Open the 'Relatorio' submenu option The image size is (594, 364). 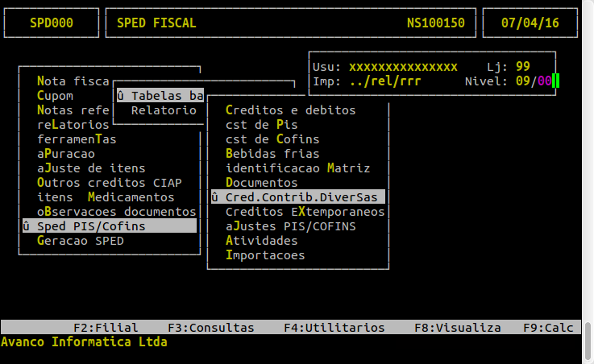coord(164,110)
